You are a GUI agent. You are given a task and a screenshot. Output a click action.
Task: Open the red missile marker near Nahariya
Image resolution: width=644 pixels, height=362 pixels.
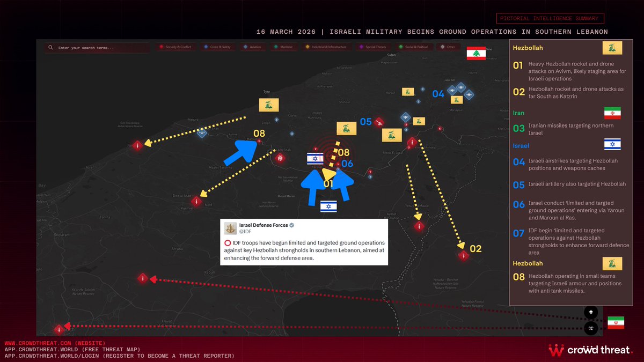tap(137, 145)
